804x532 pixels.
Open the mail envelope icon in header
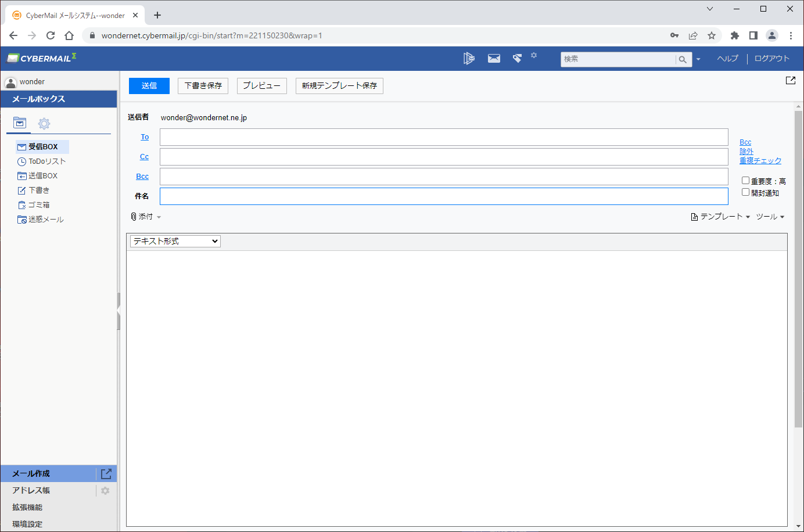click(494, 58)
